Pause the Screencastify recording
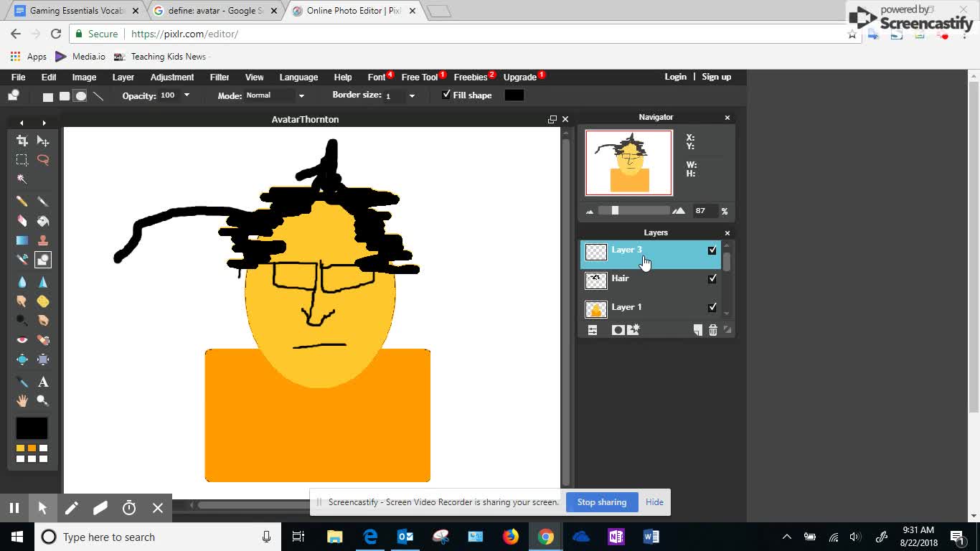This screenshot has height=551, width=980. pos(14,508)
